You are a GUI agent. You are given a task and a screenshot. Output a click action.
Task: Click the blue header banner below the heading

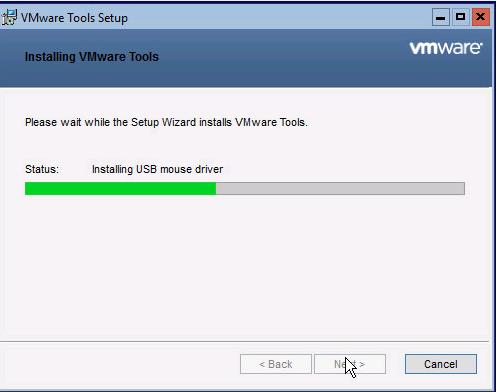[x=245, y=77]
